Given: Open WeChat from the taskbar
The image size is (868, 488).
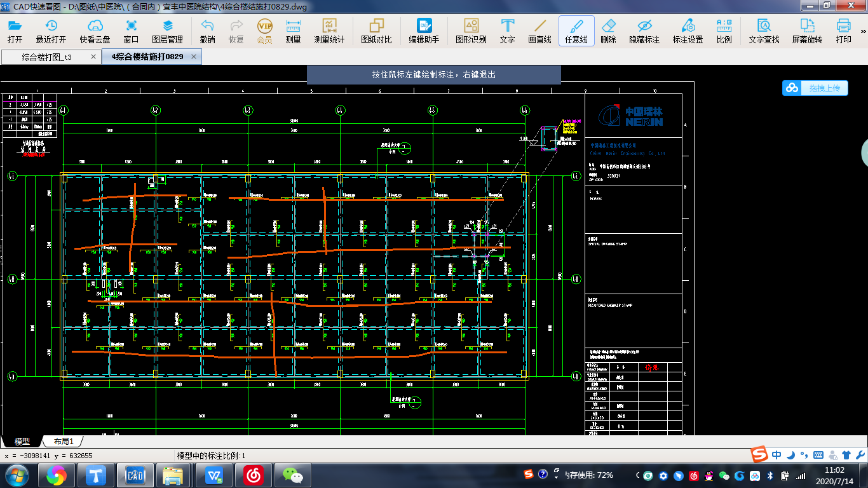Looking at the screenshot, I should click(x=293, y=475).
